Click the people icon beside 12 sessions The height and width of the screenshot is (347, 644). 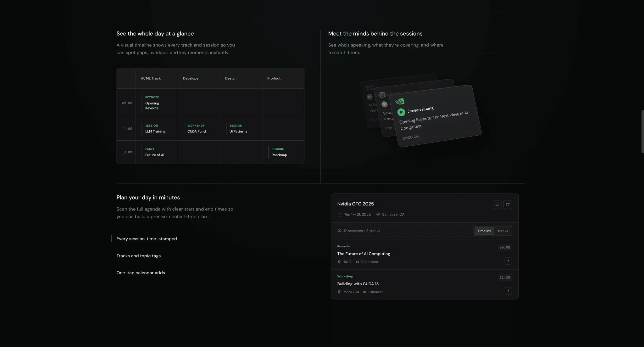339,231
